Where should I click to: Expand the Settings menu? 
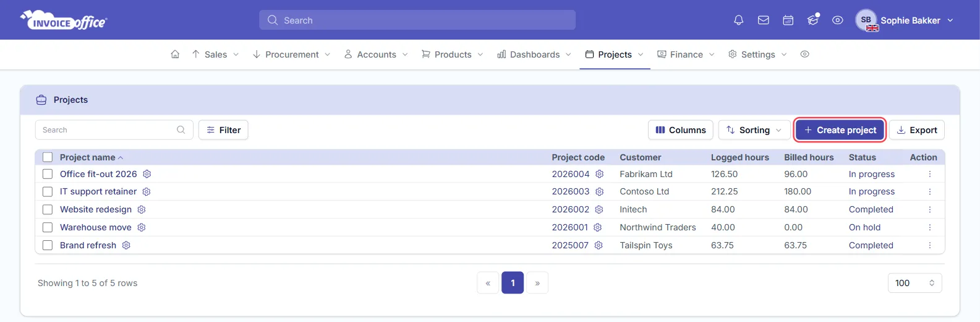pyautogui.click(x=757, y=54)
